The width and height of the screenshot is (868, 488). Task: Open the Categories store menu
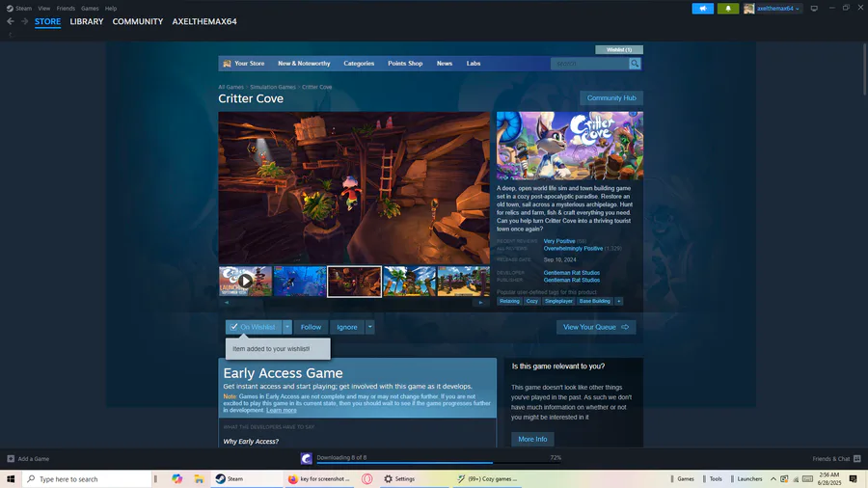pos(359,64)
